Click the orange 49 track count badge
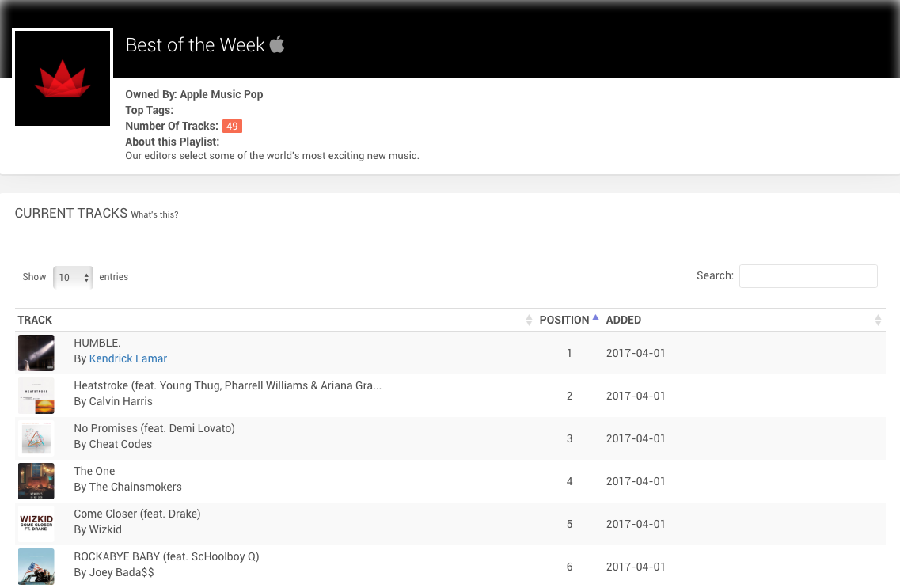Screen dimensions: 900x588 [232, 126]
